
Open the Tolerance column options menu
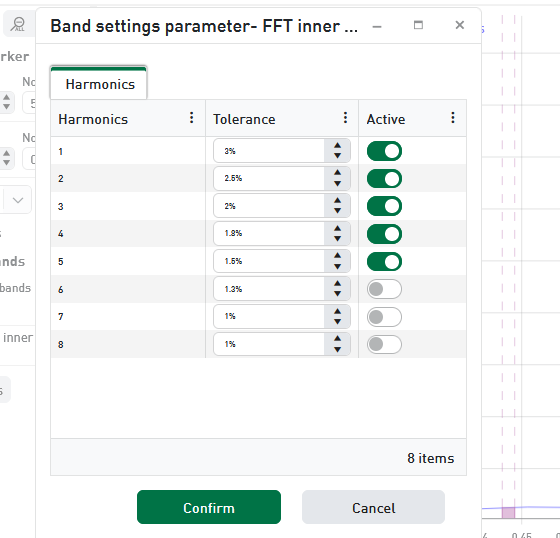coord(345,118)
